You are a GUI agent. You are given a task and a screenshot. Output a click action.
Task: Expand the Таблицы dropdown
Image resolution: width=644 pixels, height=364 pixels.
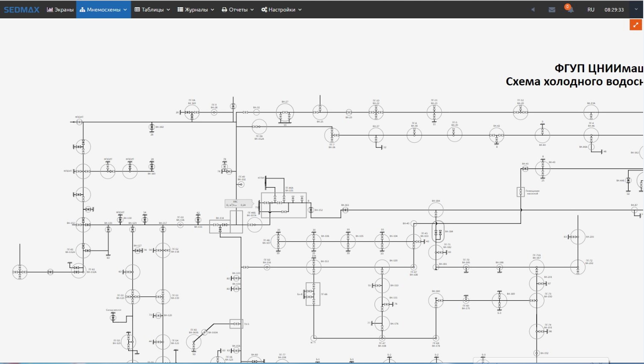click(x=152, y=9)
